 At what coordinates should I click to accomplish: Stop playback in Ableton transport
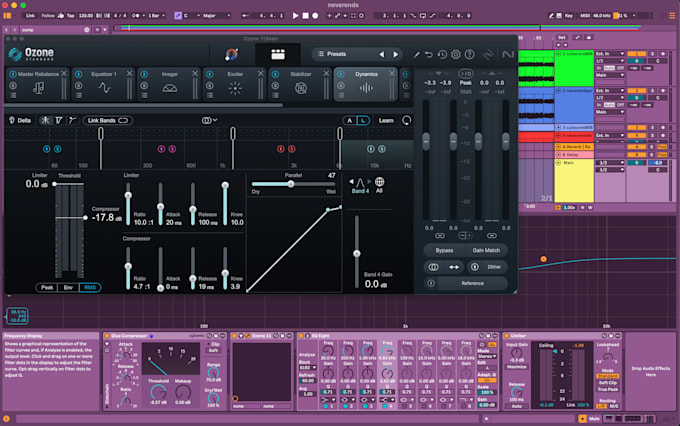[305, 16]
